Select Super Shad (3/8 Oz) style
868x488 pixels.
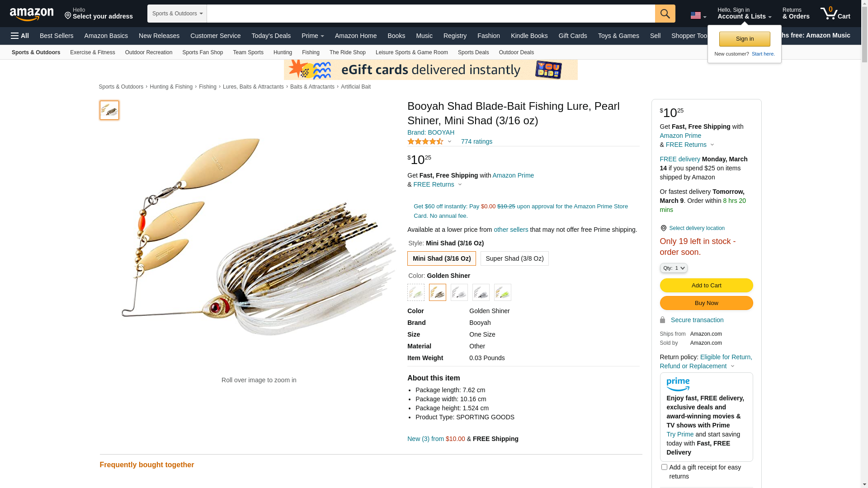coord(514,258)
